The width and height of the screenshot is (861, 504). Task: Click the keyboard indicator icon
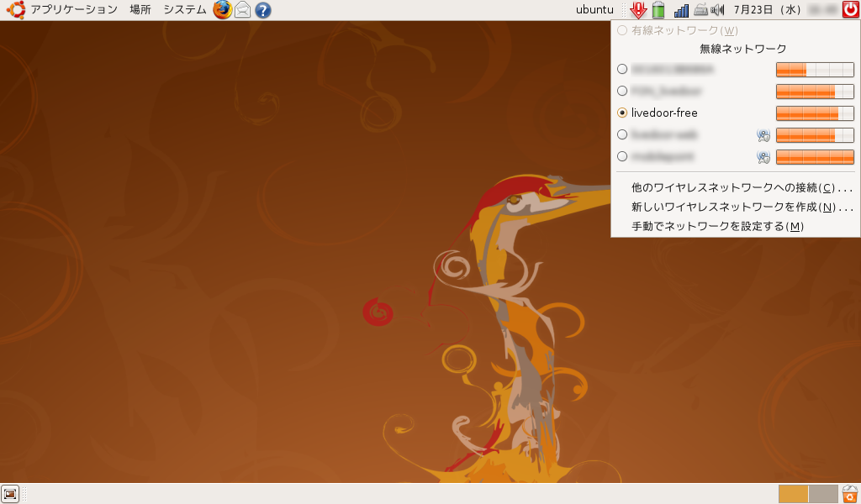coord(700,10)
